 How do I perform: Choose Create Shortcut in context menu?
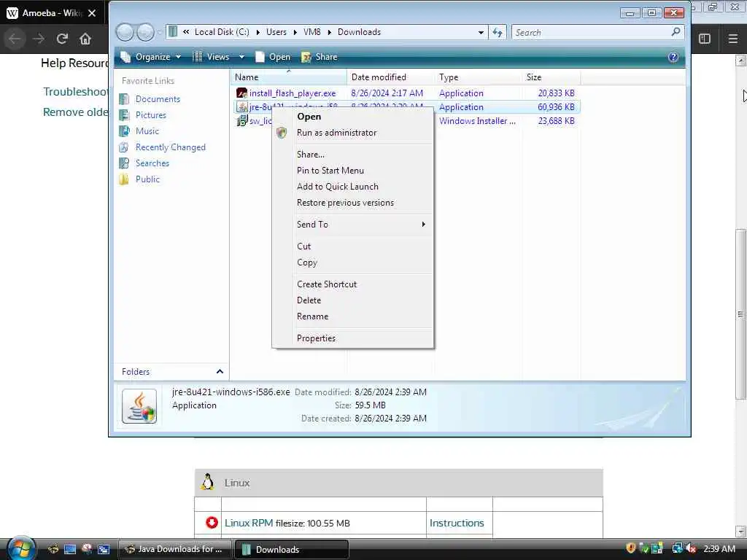pos(353,284)
